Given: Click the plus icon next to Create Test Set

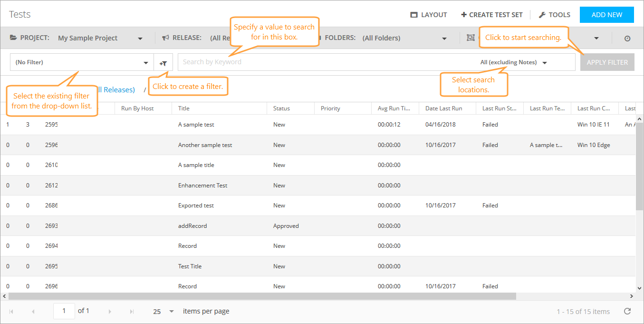Looking at the screenshot, I should pyautogui.click(x=463, y=14).
